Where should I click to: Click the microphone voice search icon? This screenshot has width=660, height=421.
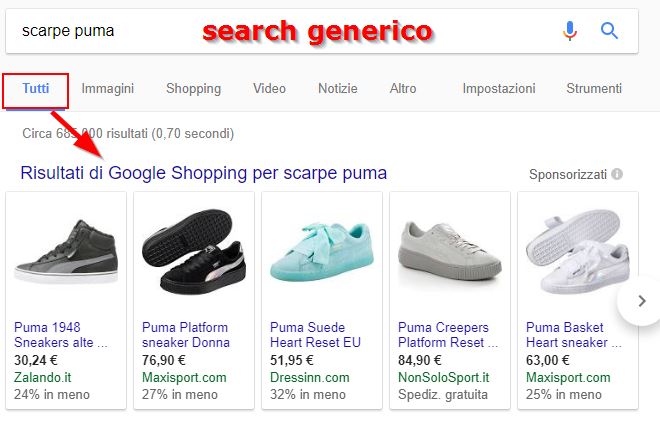coord(570,31)
